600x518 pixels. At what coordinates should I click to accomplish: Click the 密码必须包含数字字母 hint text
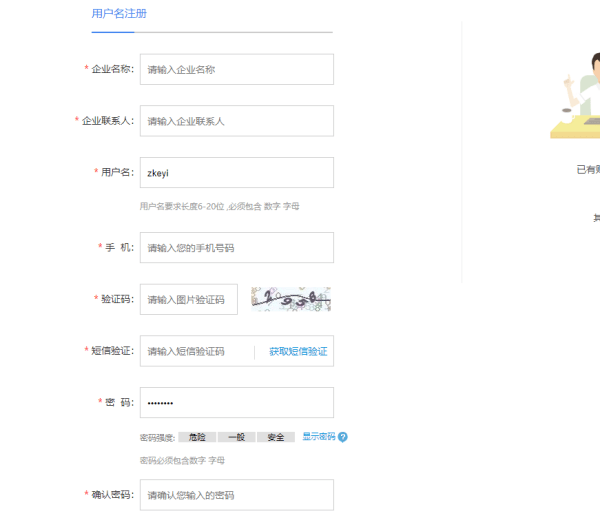pos(182,460)
